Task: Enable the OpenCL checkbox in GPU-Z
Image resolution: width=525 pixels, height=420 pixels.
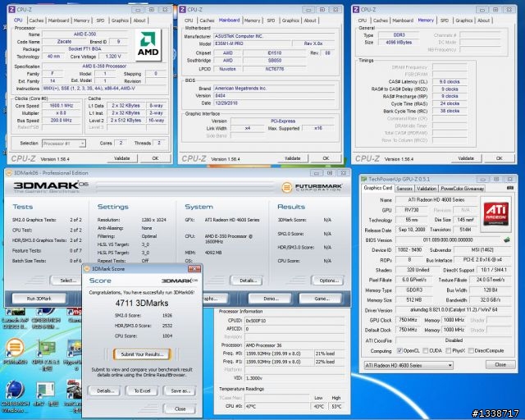Action: click(399, 350)
